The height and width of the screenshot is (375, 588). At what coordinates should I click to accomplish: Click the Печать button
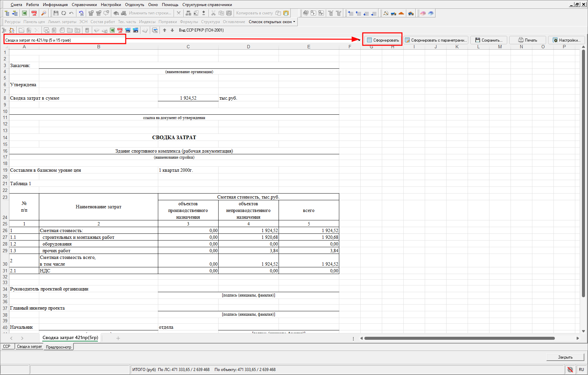click(528, 40)
